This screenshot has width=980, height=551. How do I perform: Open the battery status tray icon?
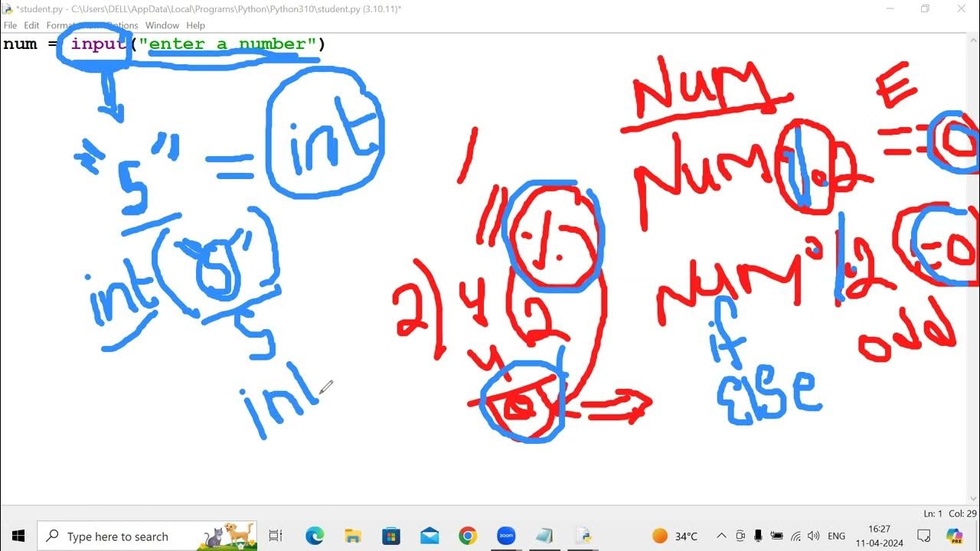click(x=776, y=536)
